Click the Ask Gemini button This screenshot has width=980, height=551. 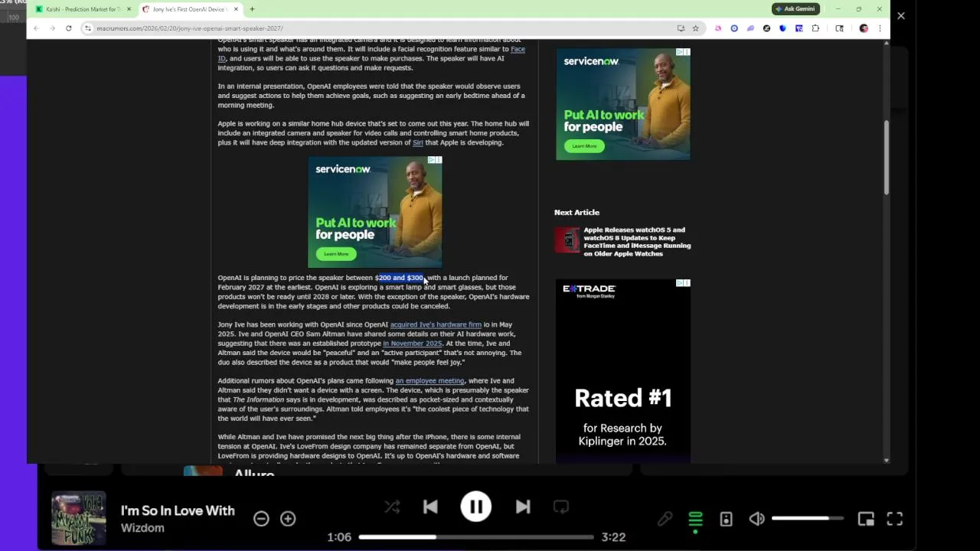[795, 9]
